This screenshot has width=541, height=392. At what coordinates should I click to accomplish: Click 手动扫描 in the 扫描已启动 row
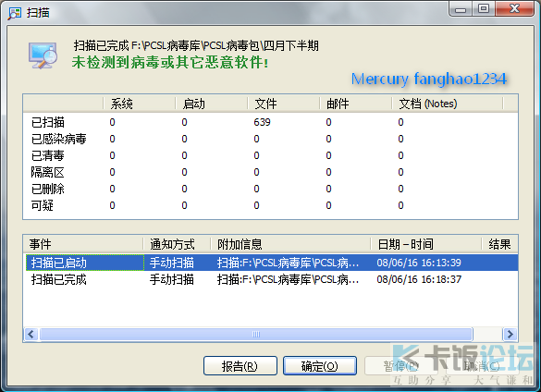[x=171, y=263]
